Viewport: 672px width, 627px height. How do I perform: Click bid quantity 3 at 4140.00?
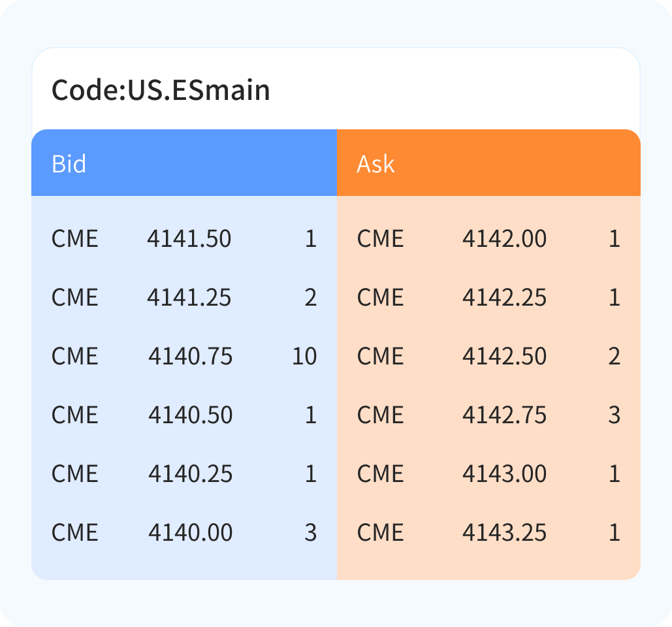click(310, 533)
